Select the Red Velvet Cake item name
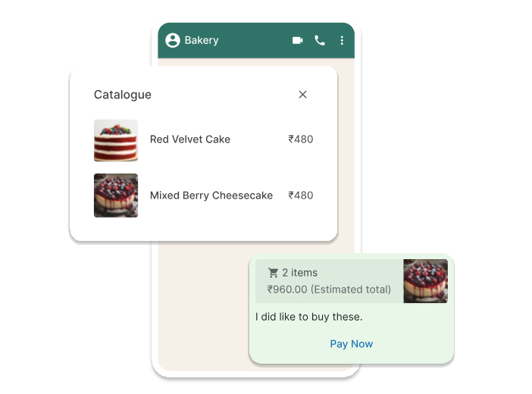The height and width of the screenshot is (394, 532). click(x=190, y=139)
